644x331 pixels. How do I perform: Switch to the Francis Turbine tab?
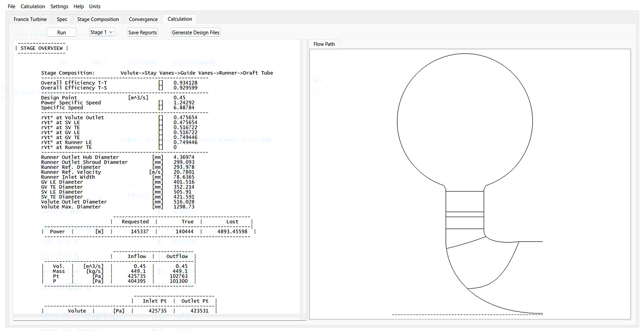(30, 19)
